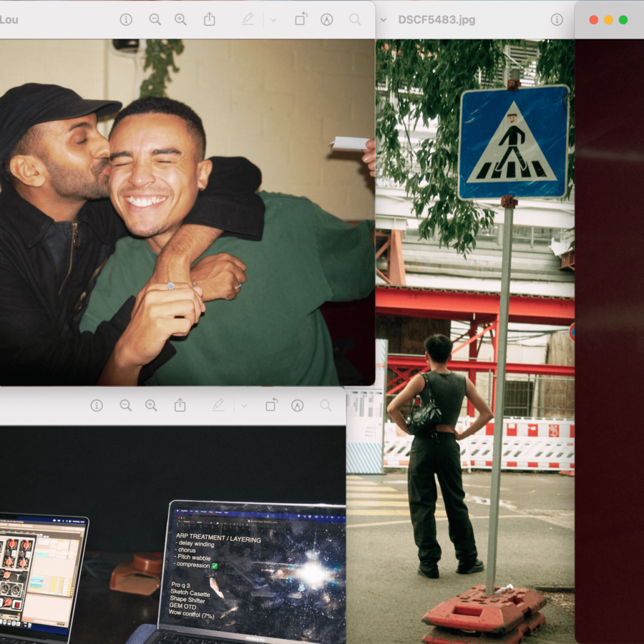Open search in the Lou window toolbar
644x644 pixels.
(355, 19)
